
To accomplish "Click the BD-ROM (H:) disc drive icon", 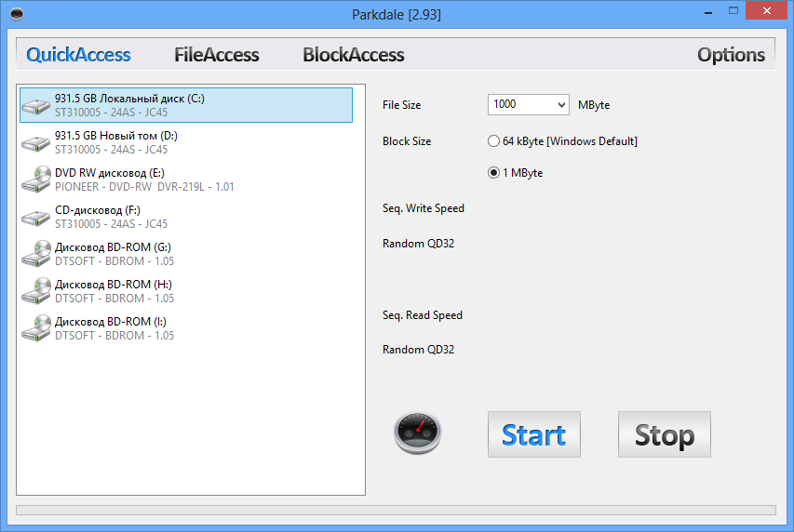I will [x=36, y=291].
